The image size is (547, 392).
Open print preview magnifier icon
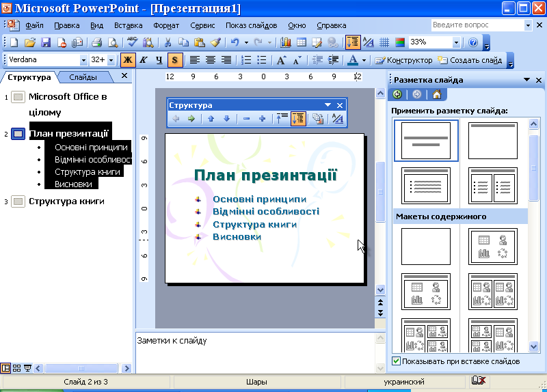pos(113,42)
